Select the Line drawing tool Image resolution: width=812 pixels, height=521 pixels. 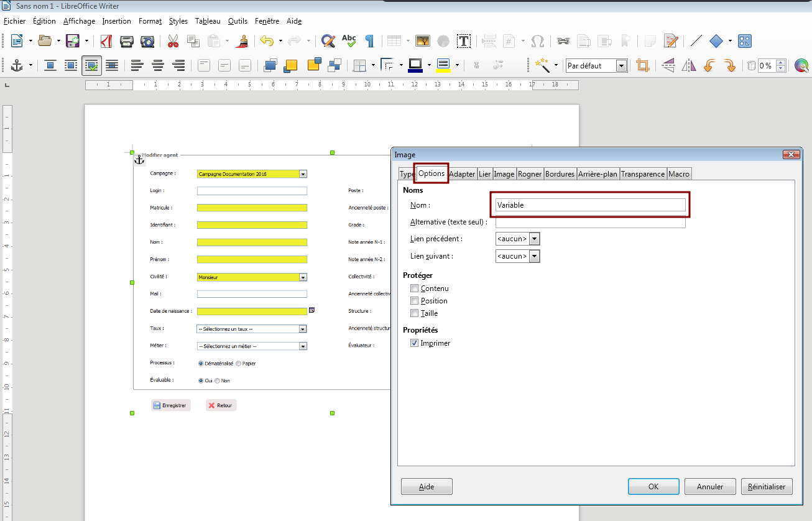[696, 41]
